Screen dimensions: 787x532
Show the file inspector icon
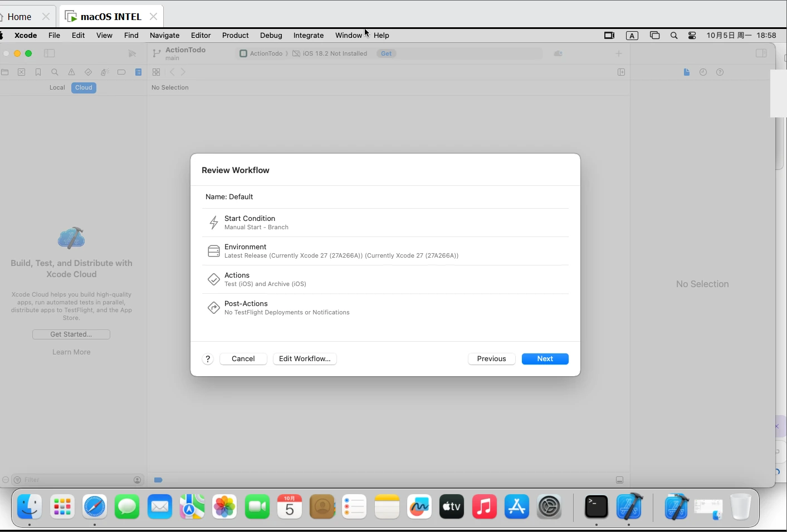pyautogui.click(x=686, y=72)
